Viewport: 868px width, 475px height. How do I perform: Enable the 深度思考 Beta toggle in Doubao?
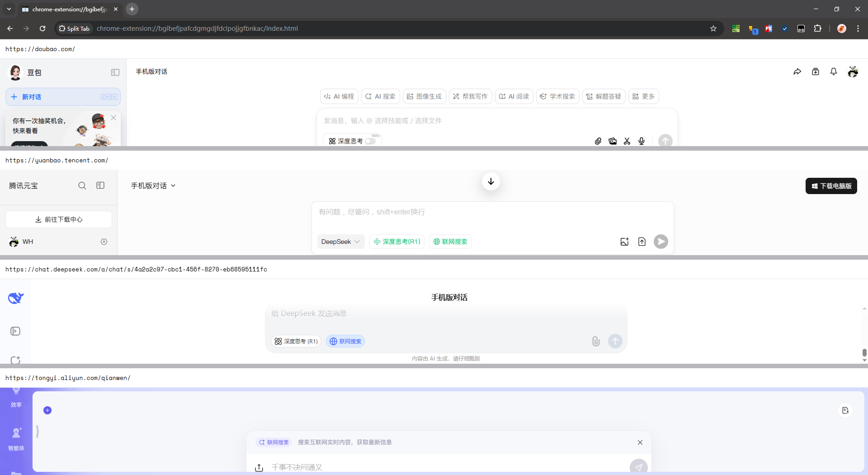(x=371, y=141)
